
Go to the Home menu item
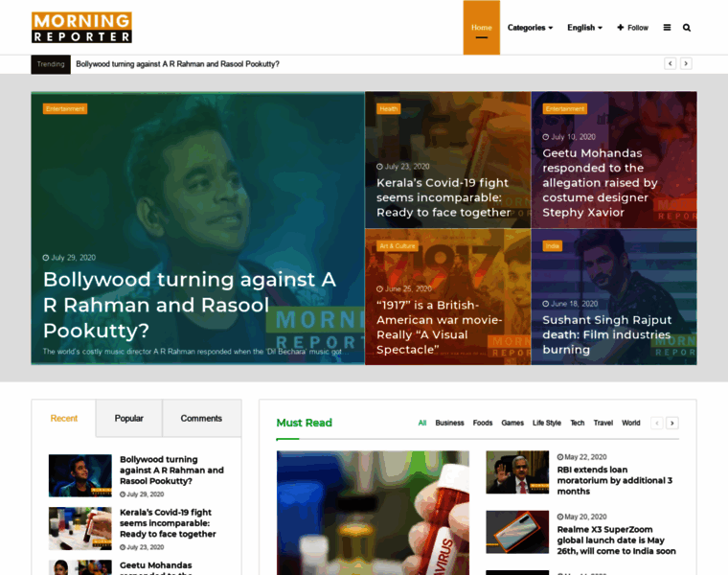(482, 28)
